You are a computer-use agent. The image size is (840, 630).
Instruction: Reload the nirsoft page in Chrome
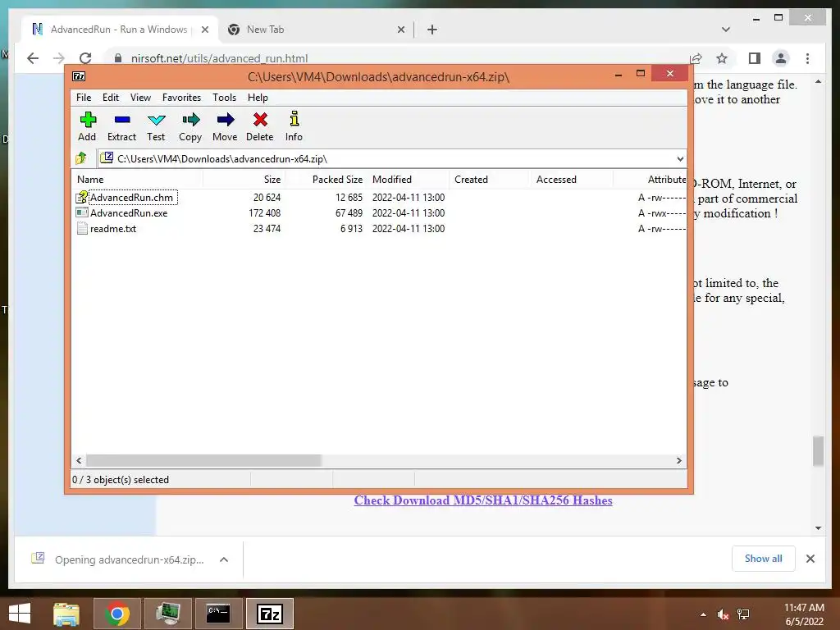click(85, 58)
